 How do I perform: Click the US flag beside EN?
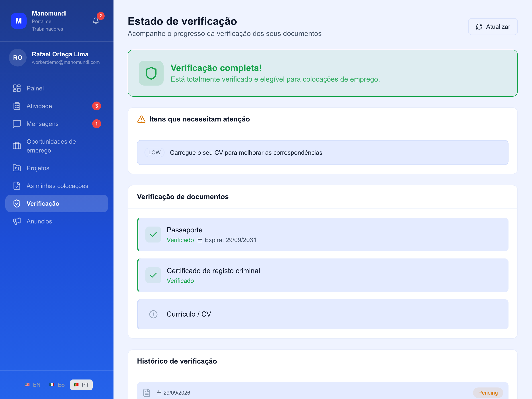coord(27,385)
